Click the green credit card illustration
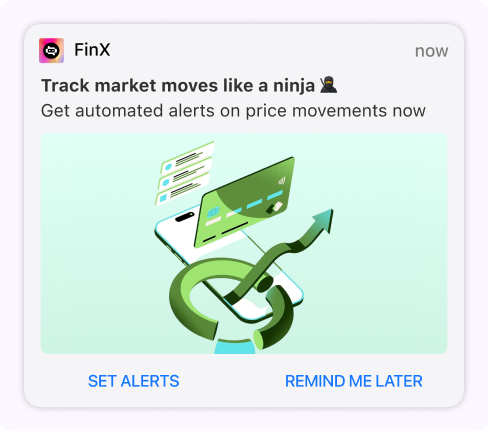The image size is (488, 432). 245,202
